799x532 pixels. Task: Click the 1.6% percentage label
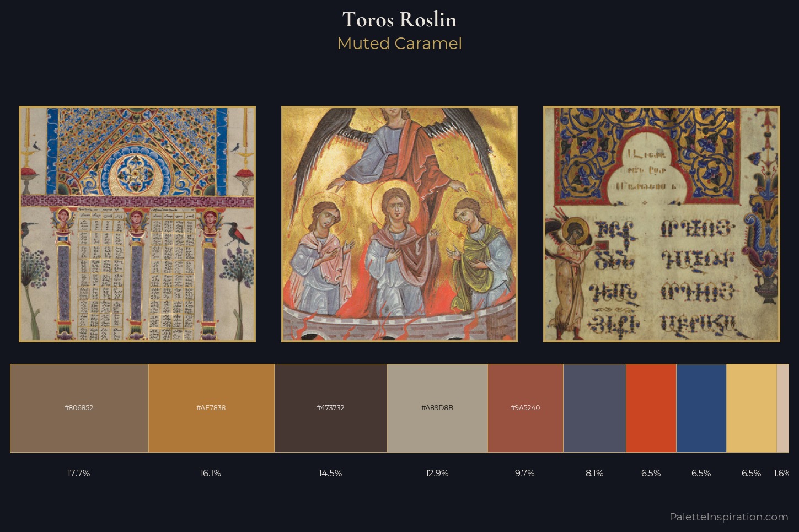click(x=781, y=473)
